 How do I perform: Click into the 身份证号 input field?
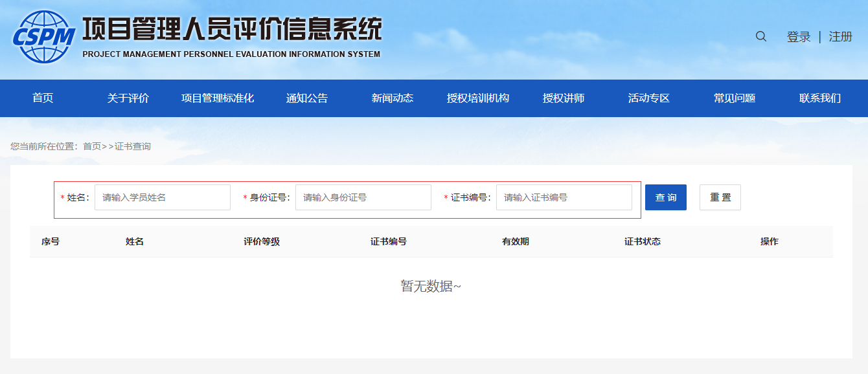[363, 197]
